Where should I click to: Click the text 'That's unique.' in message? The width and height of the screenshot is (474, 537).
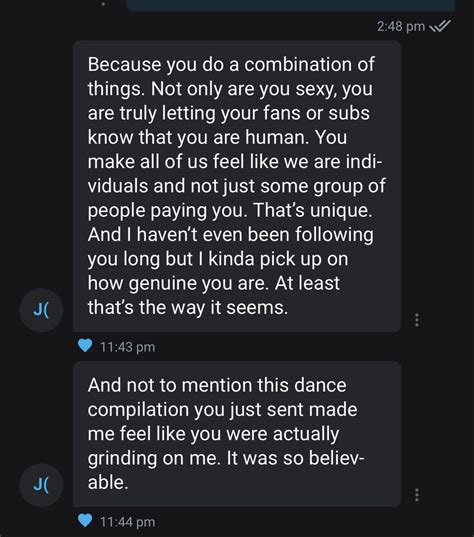coord(313,210)
